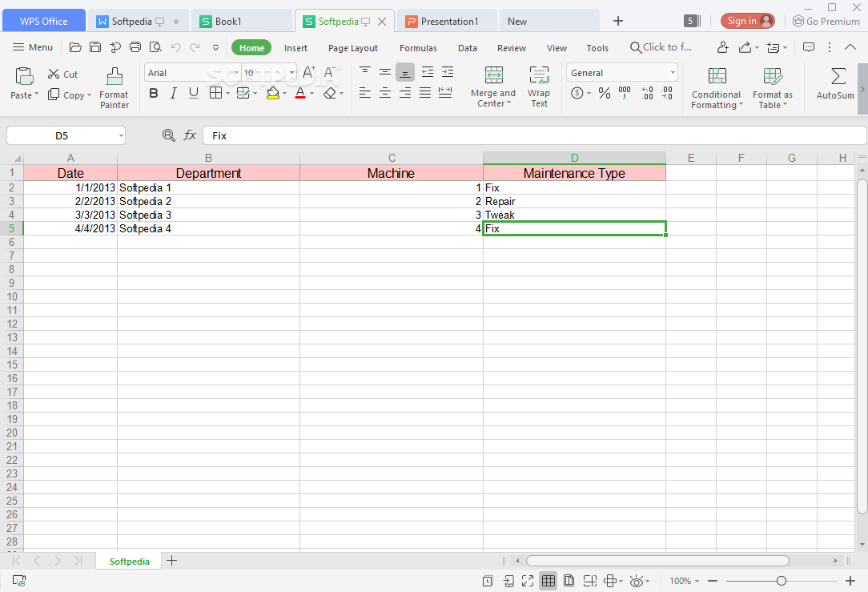Decrease decimal places
868x592 pixels.
[667, 93]
